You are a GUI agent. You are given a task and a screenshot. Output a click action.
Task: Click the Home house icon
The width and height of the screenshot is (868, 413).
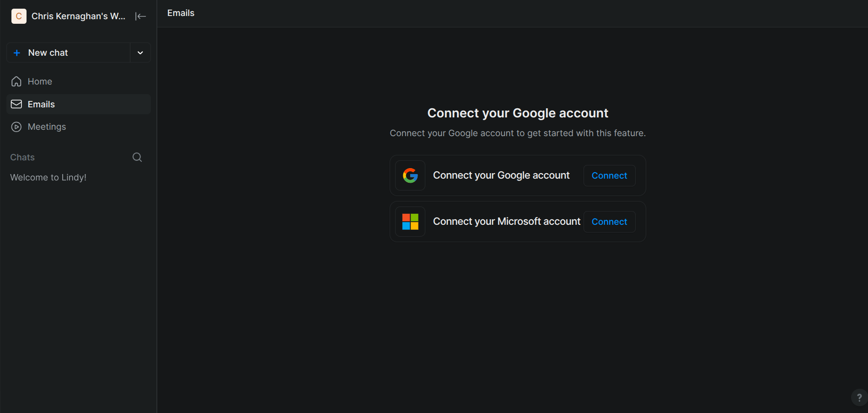pos(16,81)
